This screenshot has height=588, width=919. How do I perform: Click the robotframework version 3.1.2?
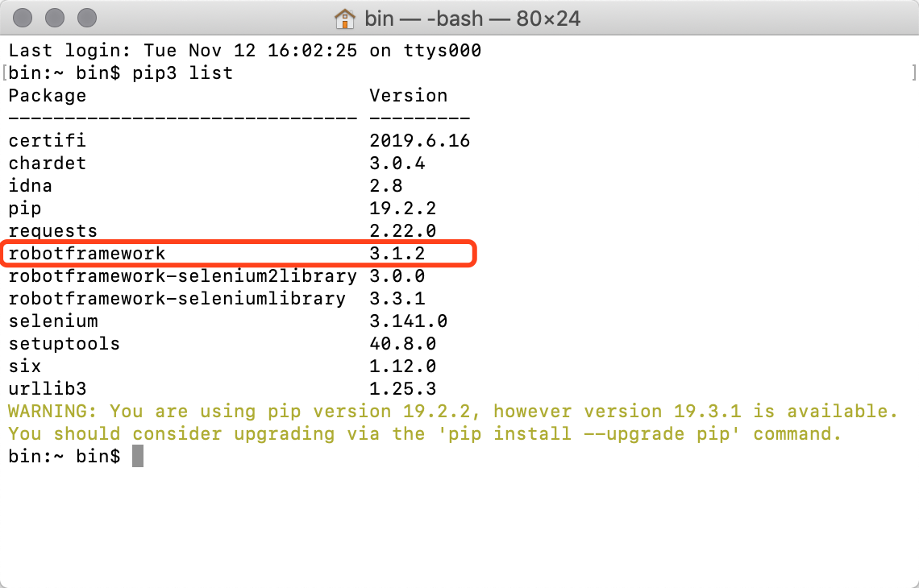(397, 254)
